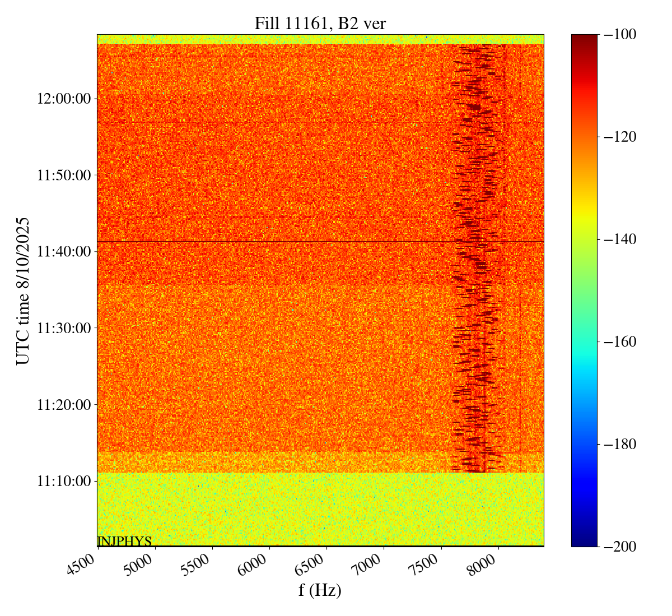This screenshot has height=616, width=672.
Task: Select the 11:50:00 time tick label
Action: (x=63, y=175)
